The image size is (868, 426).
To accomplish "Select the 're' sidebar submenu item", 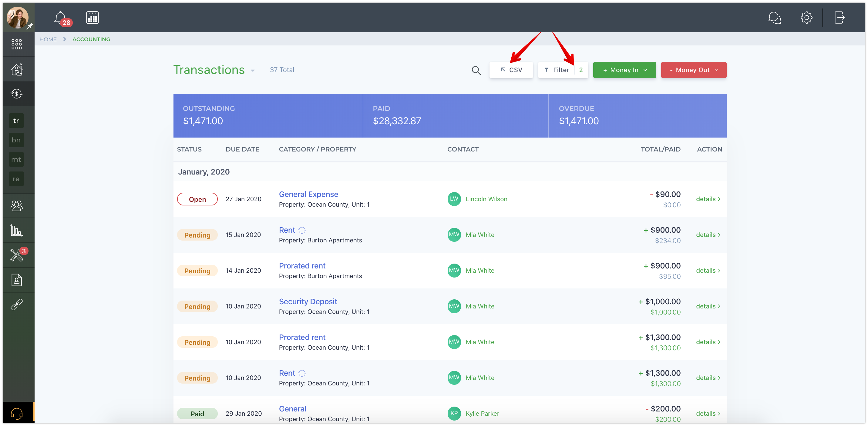I will pos(16,179).
